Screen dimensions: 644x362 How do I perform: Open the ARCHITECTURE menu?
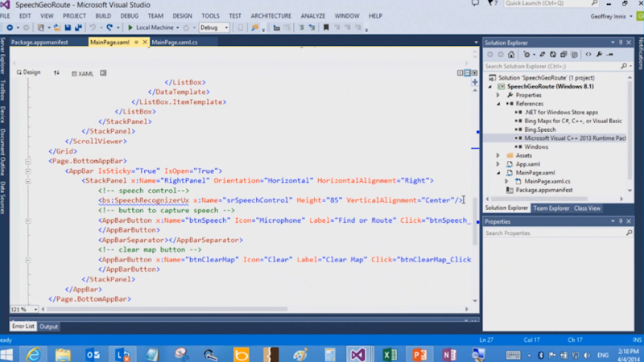coord(271,16)
